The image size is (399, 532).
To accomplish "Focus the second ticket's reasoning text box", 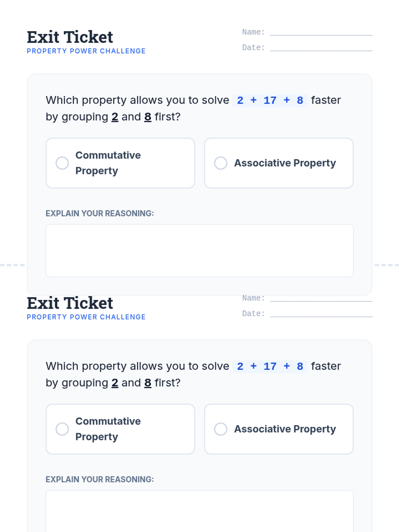I will pyautogui.click(x=199, y=512).
